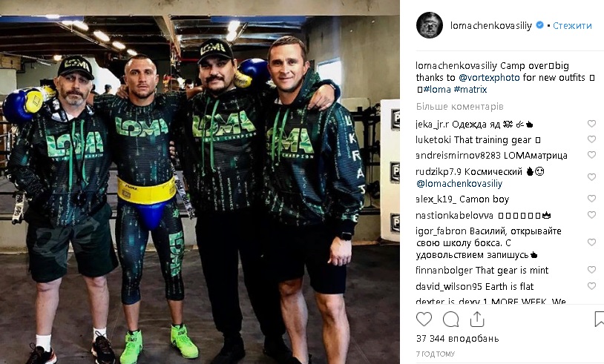
Task: Open the @vortexphoto mention link
Action: coord(489,78)
